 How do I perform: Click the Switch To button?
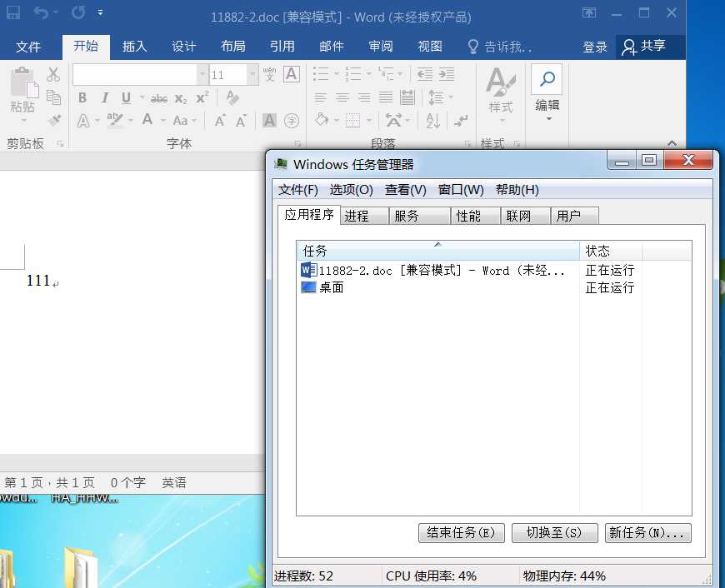pos(554,532)
